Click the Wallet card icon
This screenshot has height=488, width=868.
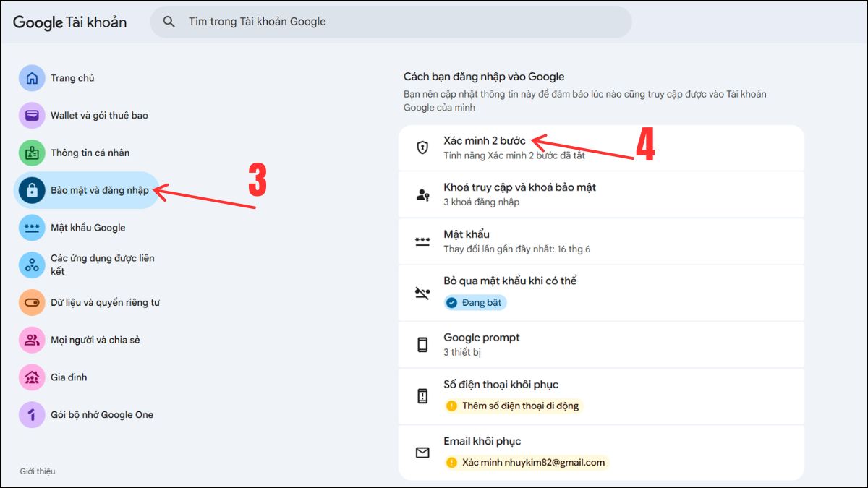[32, 115]
